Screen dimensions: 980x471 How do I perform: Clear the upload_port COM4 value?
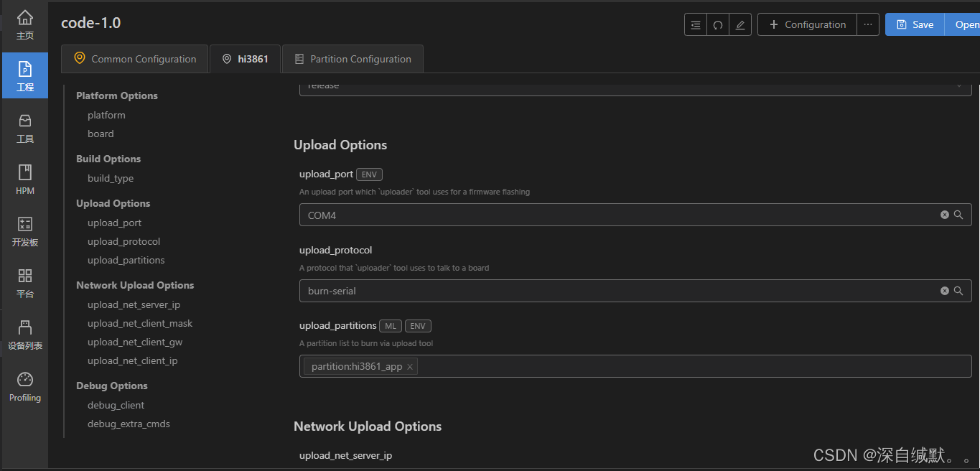click(x=945, y=215)
